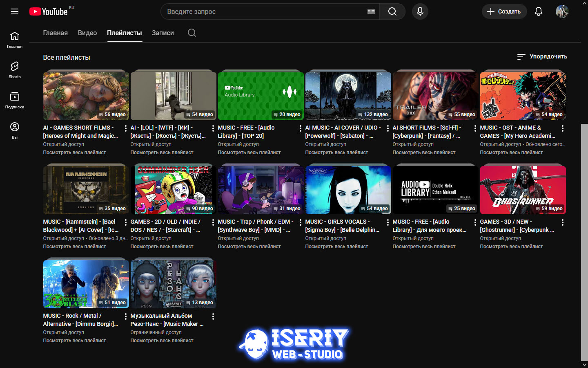Viewport: 588px width, 368px height.
Task: Open the channel search magnifier near the tabs
Action: 192,33
